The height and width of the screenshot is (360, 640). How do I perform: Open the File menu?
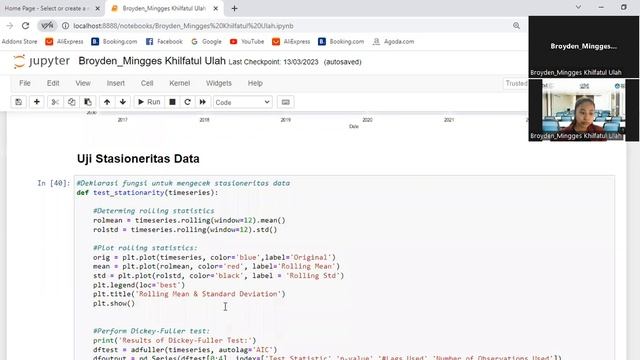tap(25, 83)
